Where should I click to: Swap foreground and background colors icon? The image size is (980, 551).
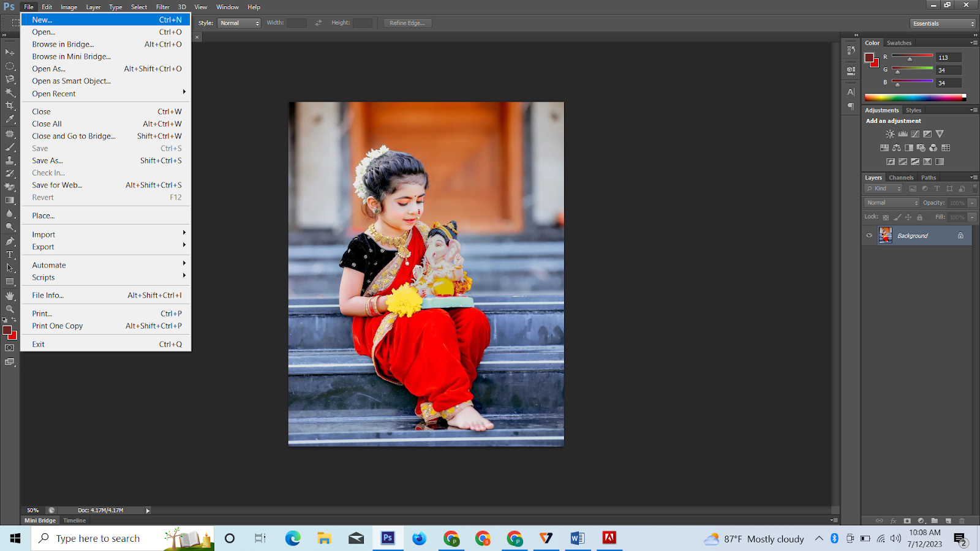pos(14,320)
